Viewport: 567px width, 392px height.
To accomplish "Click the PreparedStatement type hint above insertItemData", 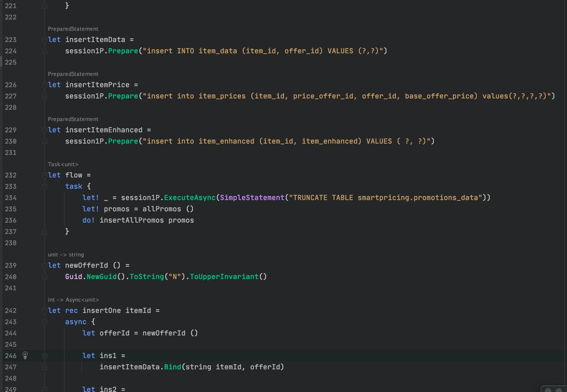I will pos(73,29).
